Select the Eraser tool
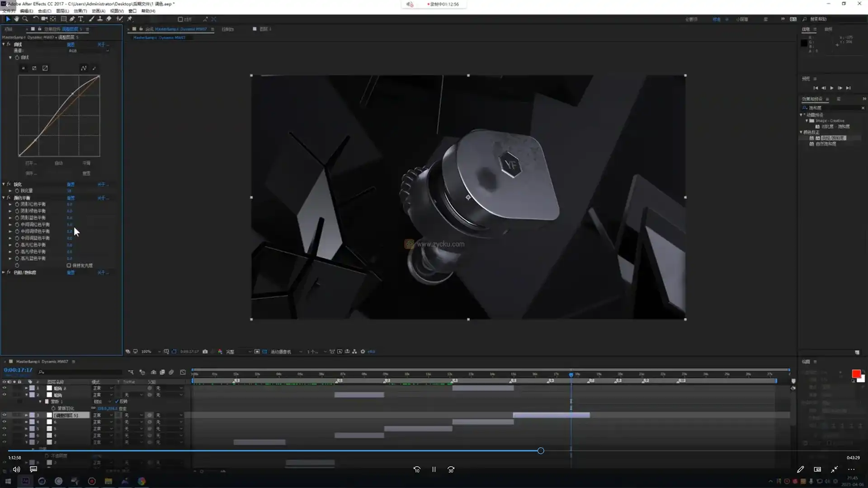The width and height of the screenshot is (868, 488). [109, 19]
